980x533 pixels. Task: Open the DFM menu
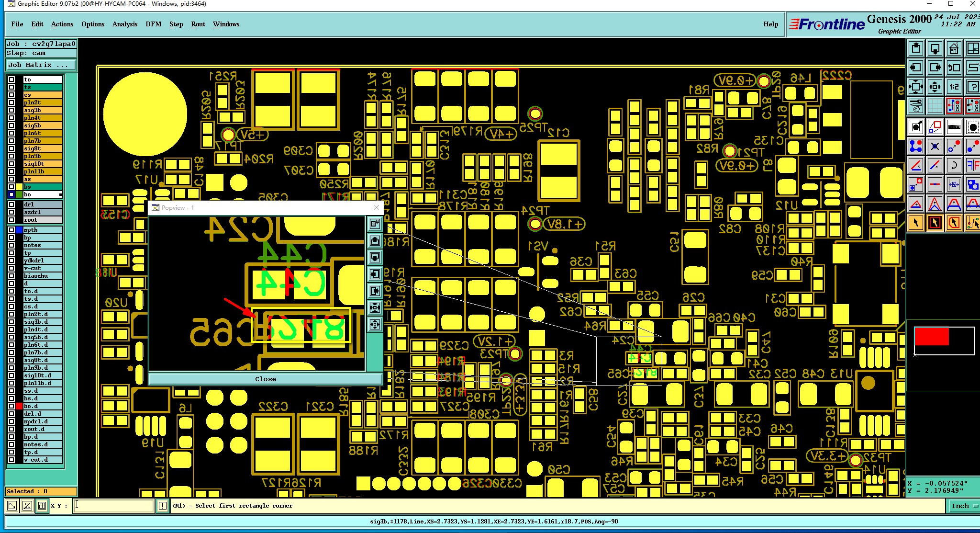click(153, 24)
